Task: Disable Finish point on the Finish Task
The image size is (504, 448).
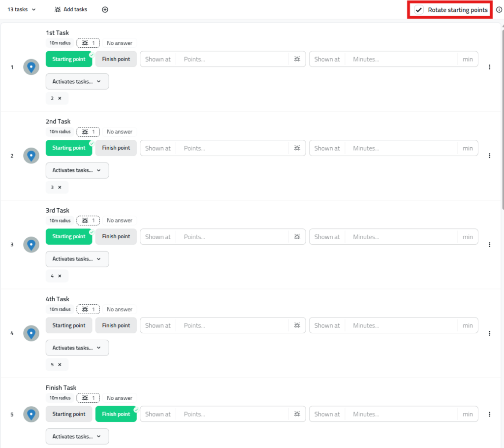Action: tap(116, 414)
